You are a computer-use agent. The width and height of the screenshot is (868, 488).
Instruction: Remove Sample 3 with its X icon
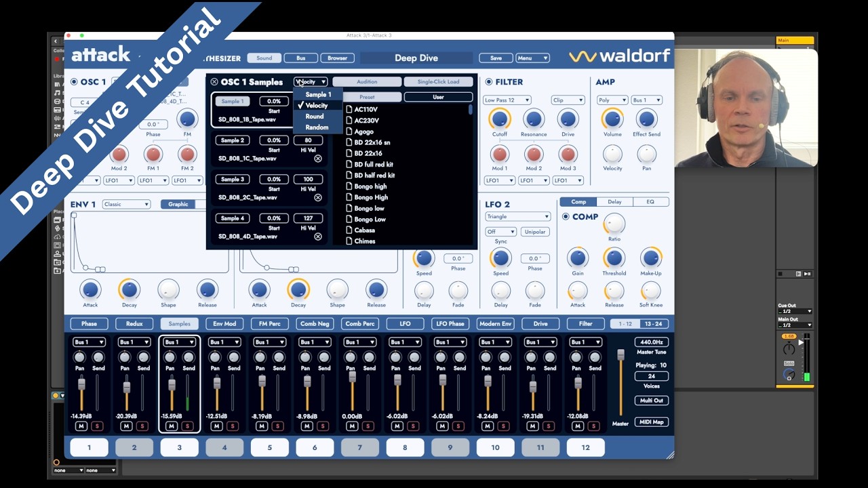tap(318, 198)
